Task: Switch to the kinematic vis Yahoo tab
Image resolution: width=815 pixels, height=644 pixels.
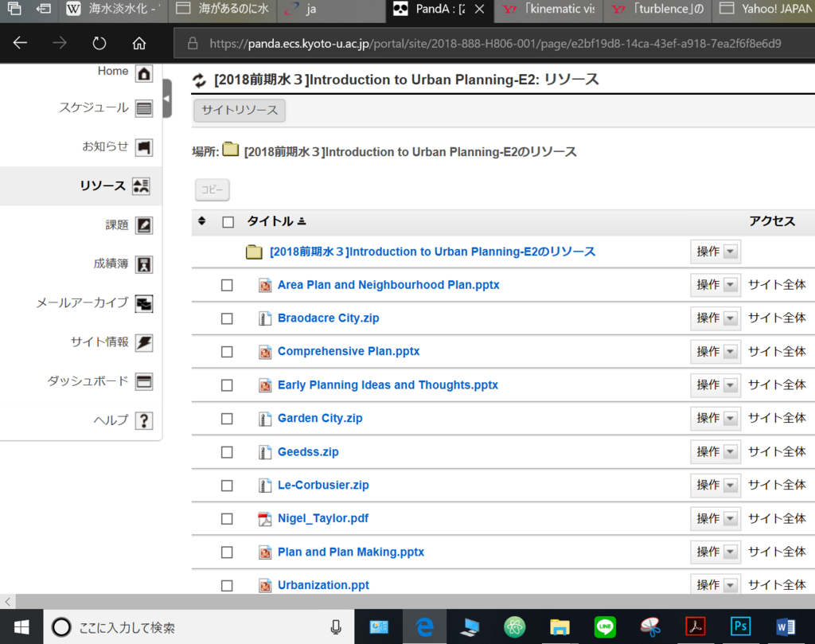Action: point(549,10)
